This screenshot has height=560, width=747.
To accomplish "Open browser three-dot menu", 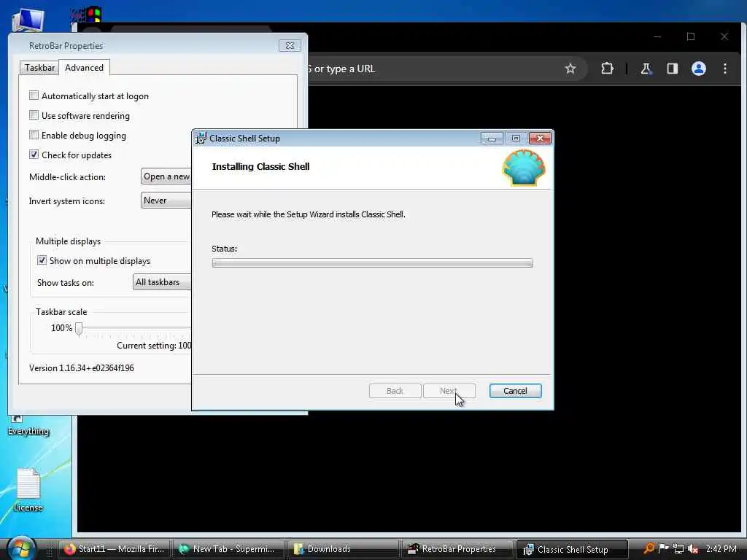I will coord(724,69).
